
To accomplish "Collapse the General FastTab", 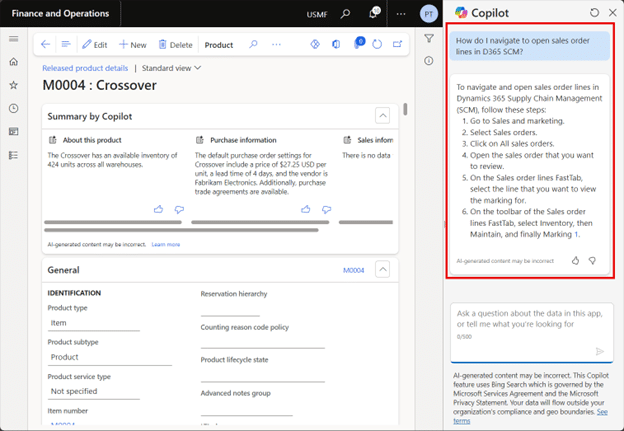I will pyautogui.click(x=382, y=269).
